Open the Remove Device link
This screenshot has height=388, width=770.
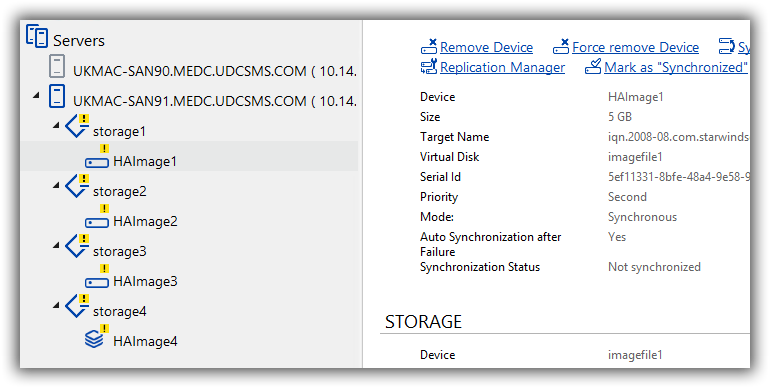[486, 47]
